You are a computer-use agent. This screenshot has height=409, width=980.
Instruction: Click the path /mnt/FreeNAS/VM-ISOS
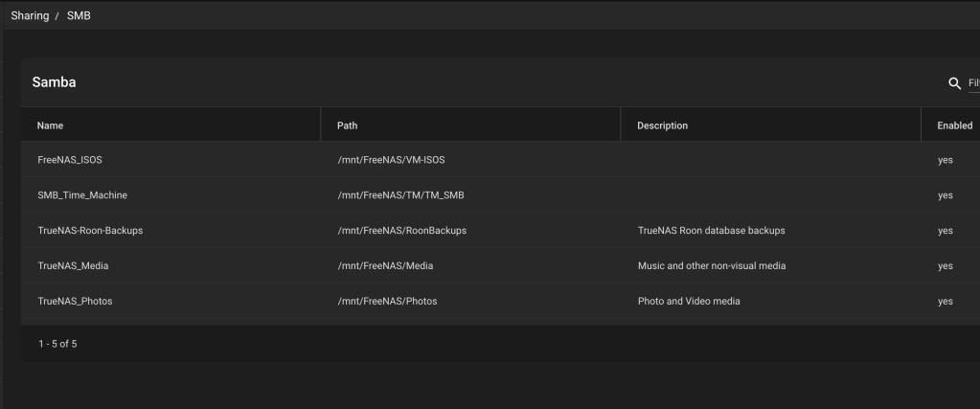(391, 160)
